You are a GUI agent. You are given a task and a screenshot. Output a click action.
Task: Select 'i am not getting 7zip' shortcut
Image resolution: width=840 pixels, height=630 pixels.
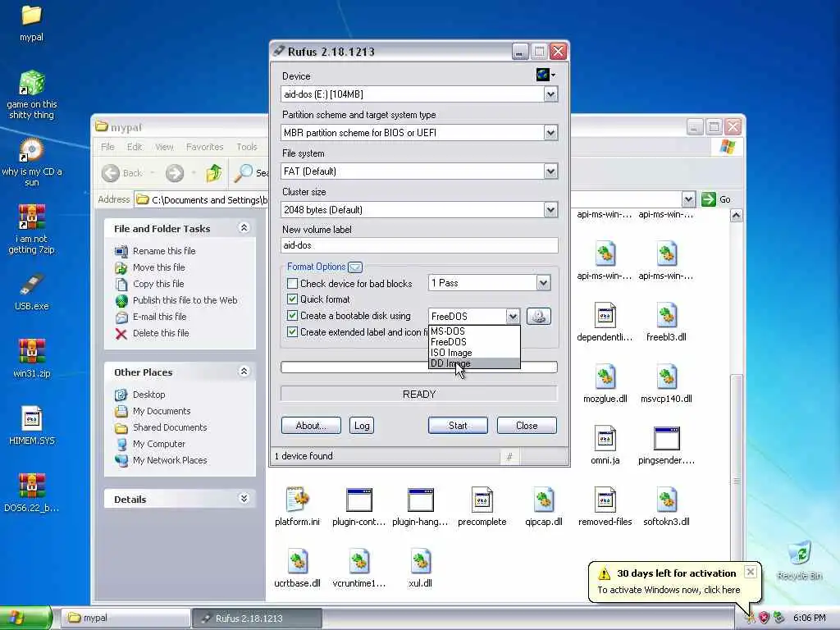click(31, 230)
